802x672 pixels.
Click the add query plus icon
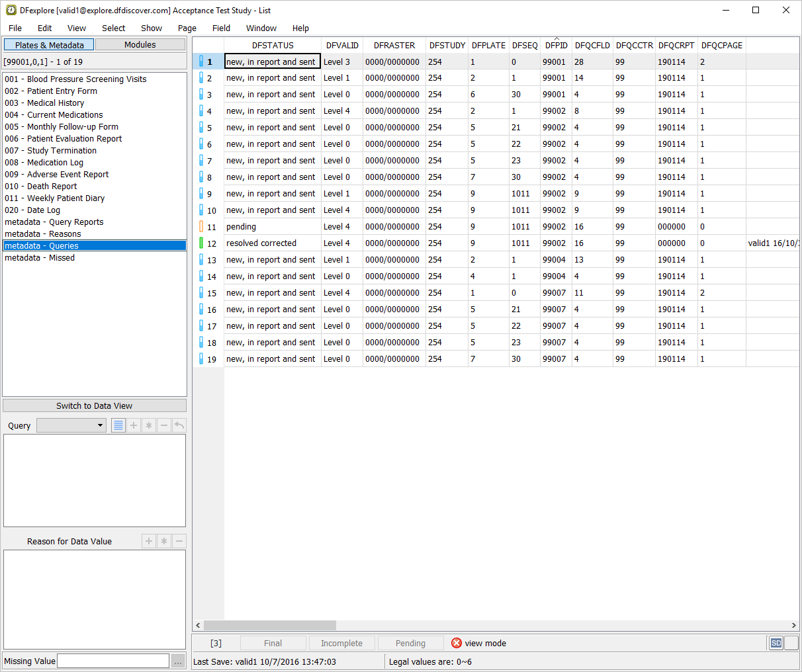pos(134,425)
